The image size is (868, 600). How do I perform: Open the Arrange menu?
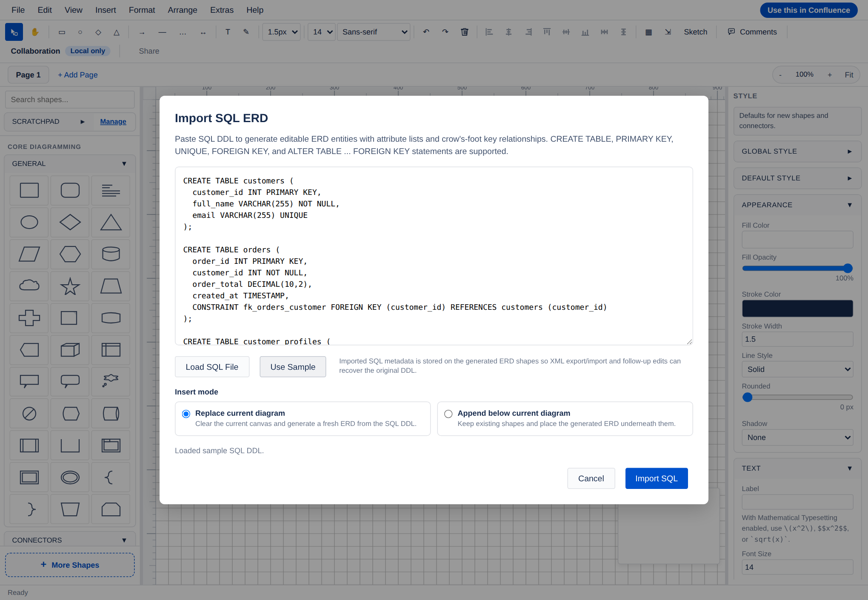[183, 10]
